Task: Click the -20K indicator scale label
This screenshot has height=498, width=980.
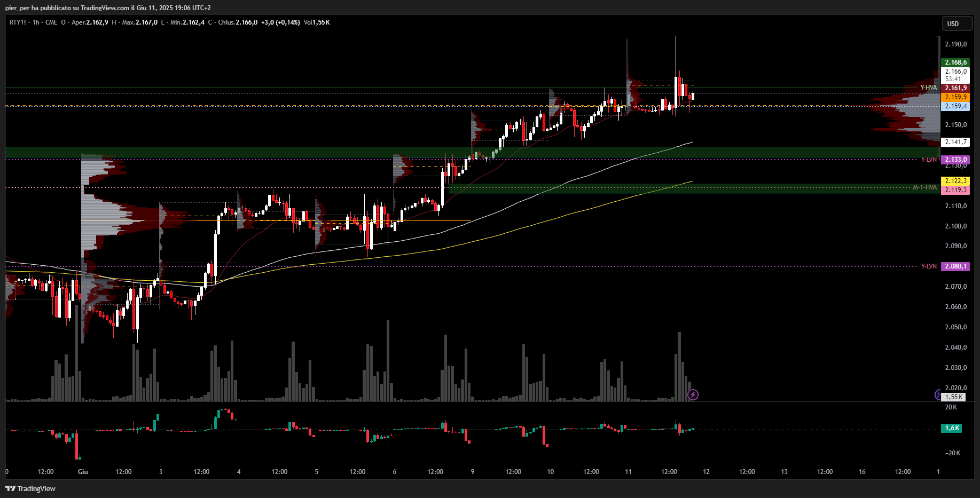Action: (x=953, y=453)
